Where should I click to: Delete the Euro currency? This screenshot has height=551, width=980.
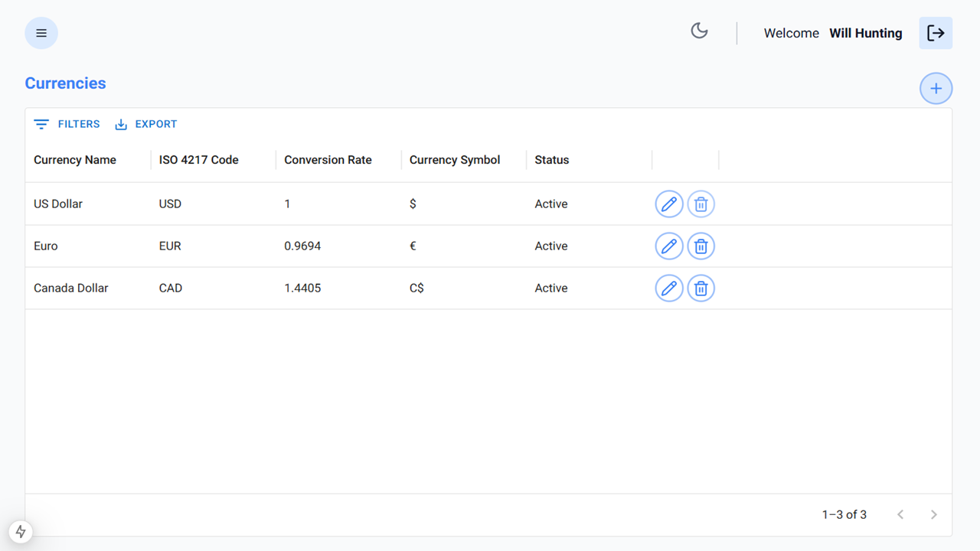point(701,246)
